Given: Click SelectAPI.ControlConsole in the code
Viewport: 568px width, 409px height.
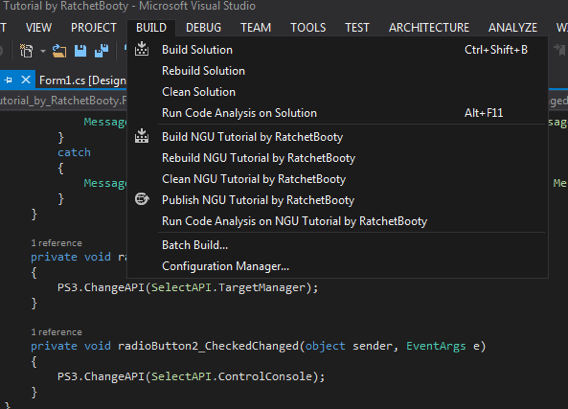Looking at the screenshot, I should 232,376.
